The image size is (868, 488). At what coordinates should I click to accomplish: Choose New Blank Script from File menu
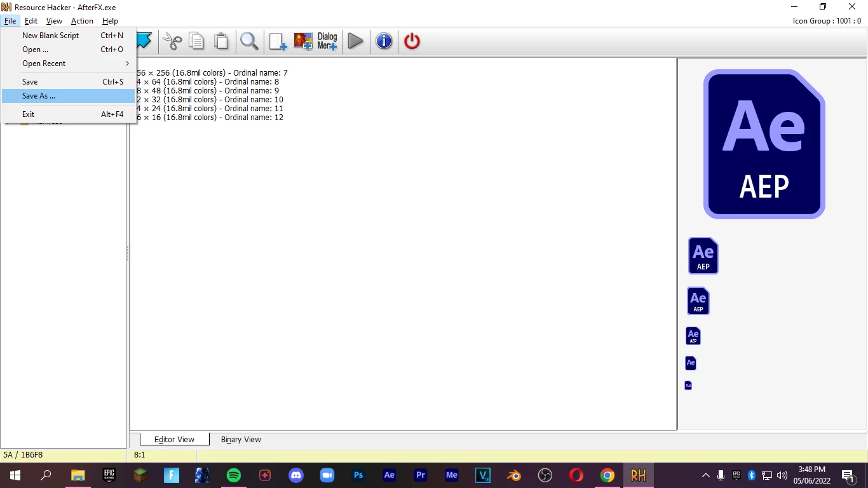[69, 36]
